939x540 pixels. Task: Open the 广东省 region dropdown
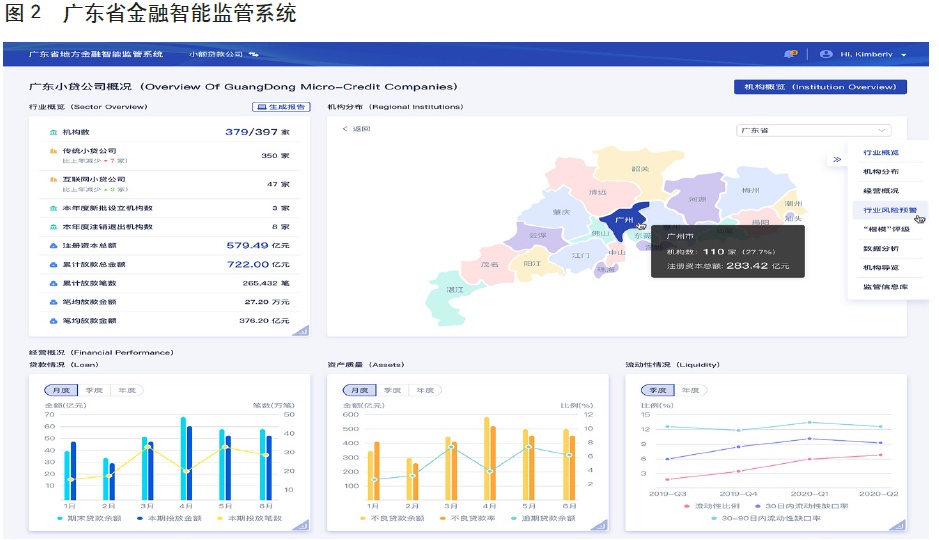[x=813, y=130]
